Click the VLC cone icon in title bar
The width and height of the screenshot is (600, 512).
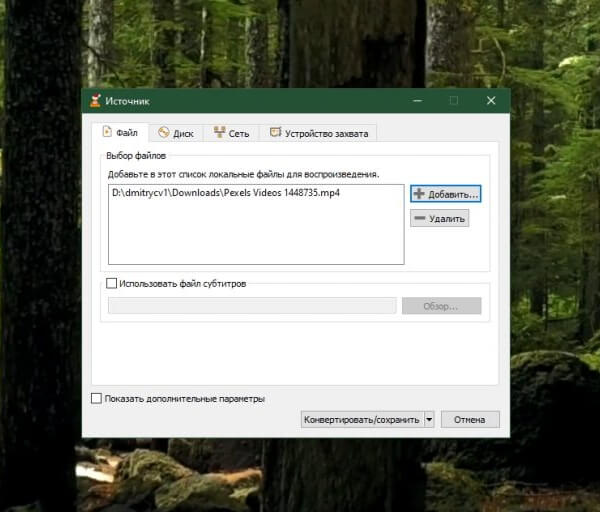tap(95, 101)
